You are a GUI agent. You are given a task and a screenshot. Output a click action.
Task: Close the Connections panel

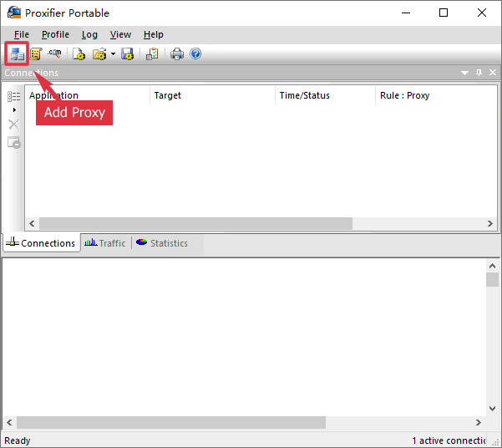(493, 73)
